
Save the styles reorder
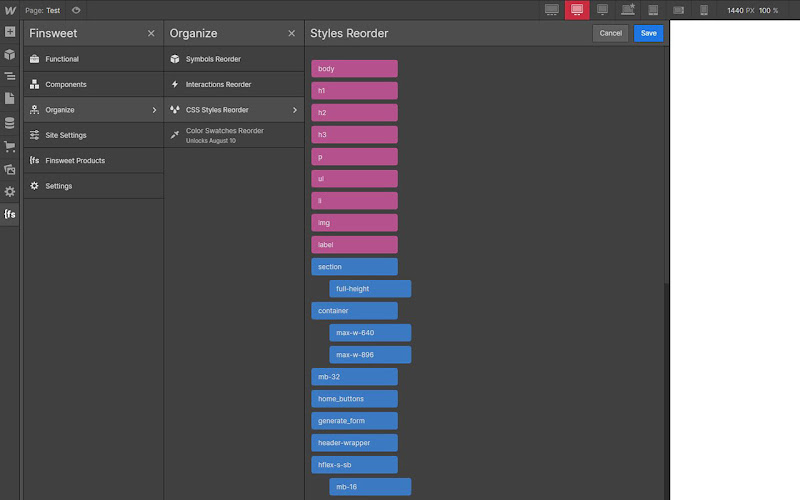point(648,33)
